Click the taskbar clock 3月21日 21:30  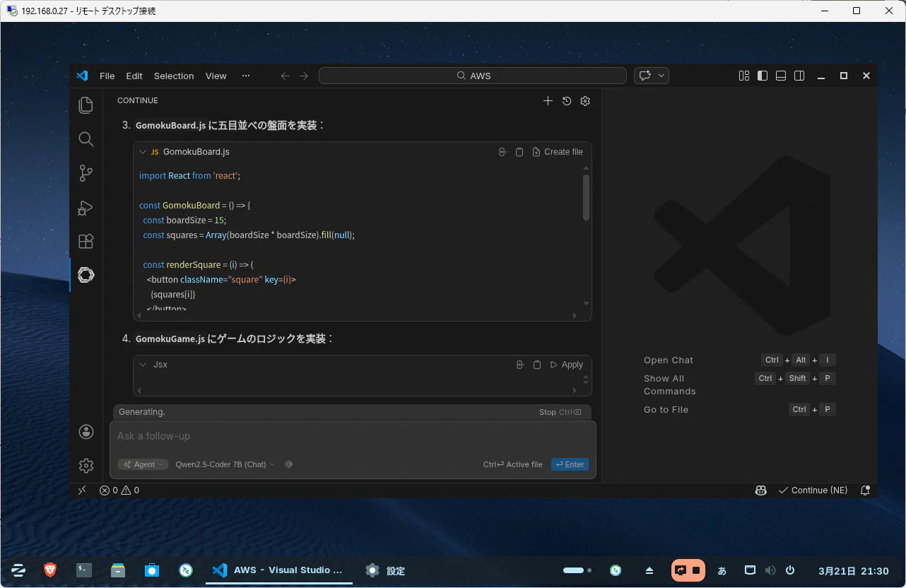coord(854,570)
